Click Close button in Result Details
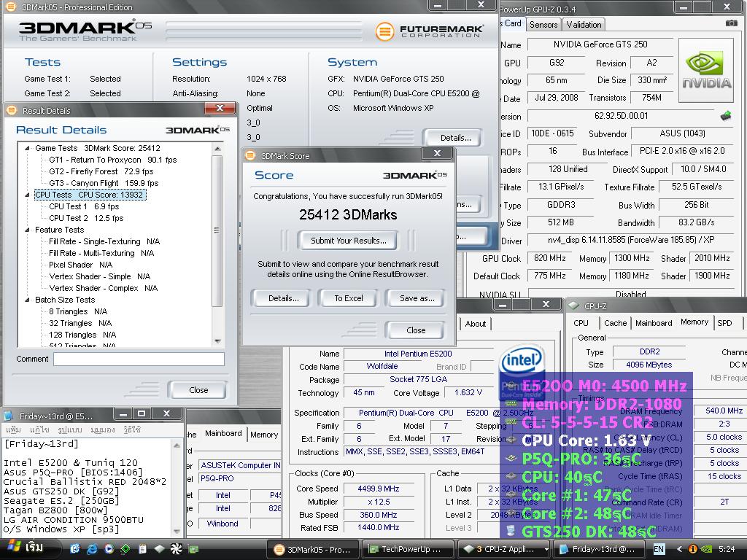This screenshot has width=747, height=560. [x=198, y=390]
